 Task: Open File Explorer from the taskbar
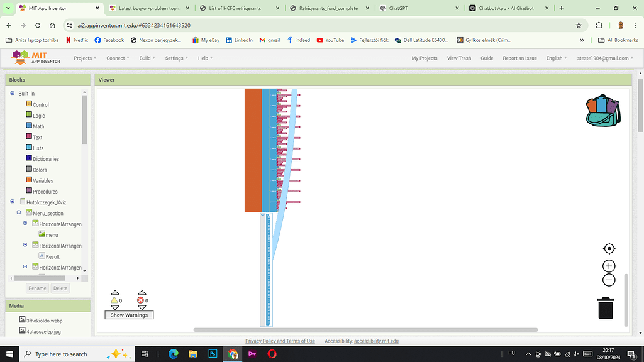click(x=193, y=354)
